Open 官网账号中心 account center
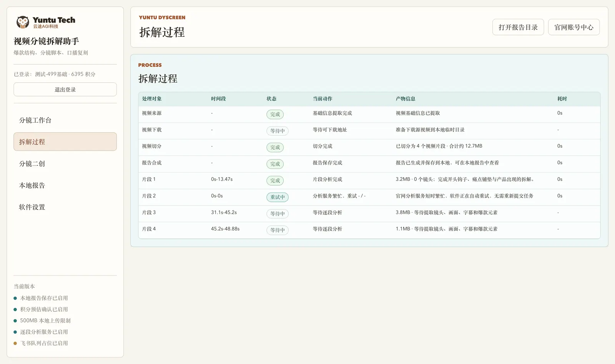This screenshot has height=364, width=615. (573, 27)
